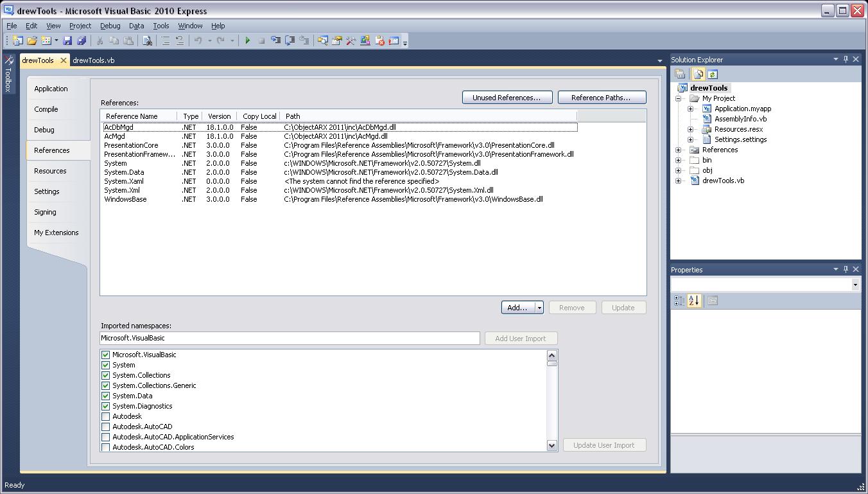Click the Add New Item toolbar icon
Image resolution: width=868 pixels, height=494 pixels.
point(46,40)
